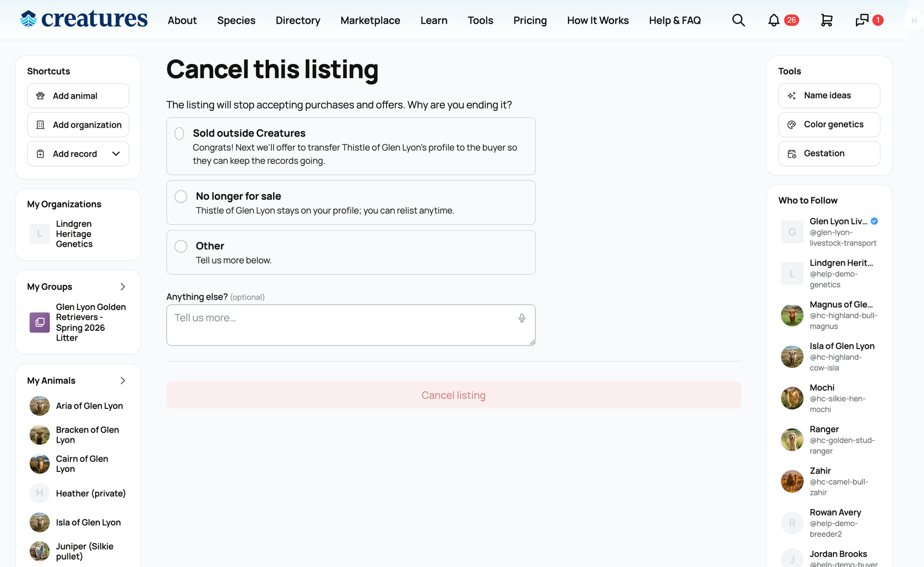Click the building icon beside Add organization
The height and width of the screenshot is (567, 924).
(x=40, y=125)
